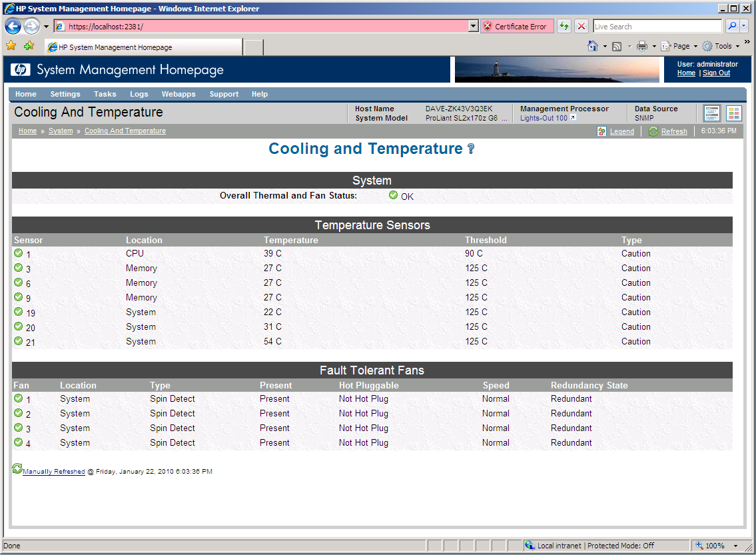
Task: Open the Favorites Center star icon
Action: (x=11, y=46)
